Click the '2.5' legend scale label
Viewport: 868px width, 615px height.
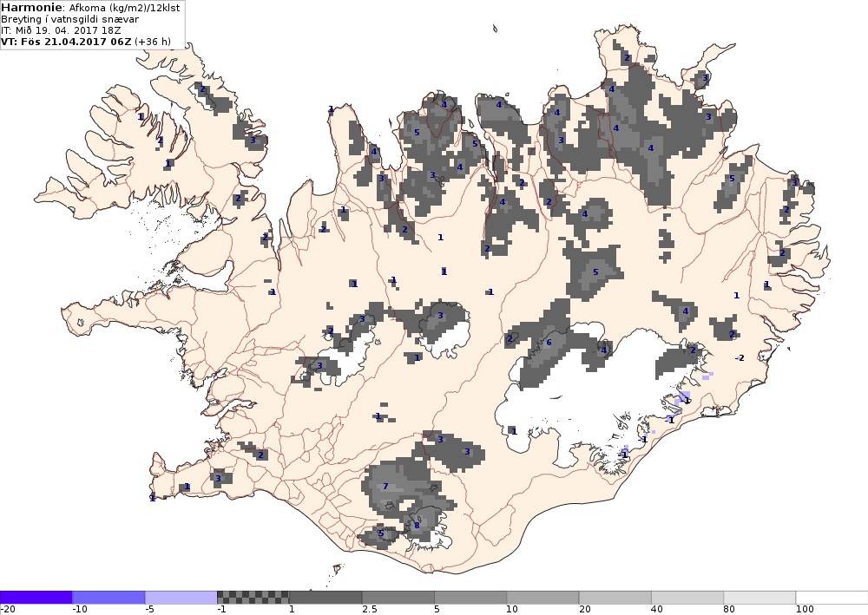point(370,610)
